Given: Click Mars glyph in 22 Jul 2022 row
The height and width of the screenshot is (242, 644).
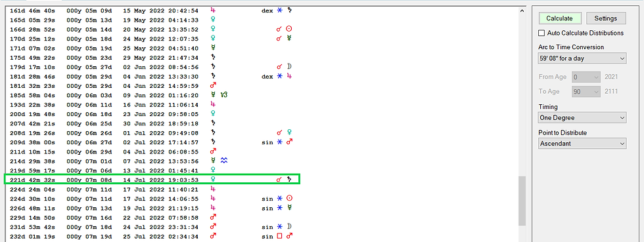Looking at the screenshot, I should [x=213, y=217].
